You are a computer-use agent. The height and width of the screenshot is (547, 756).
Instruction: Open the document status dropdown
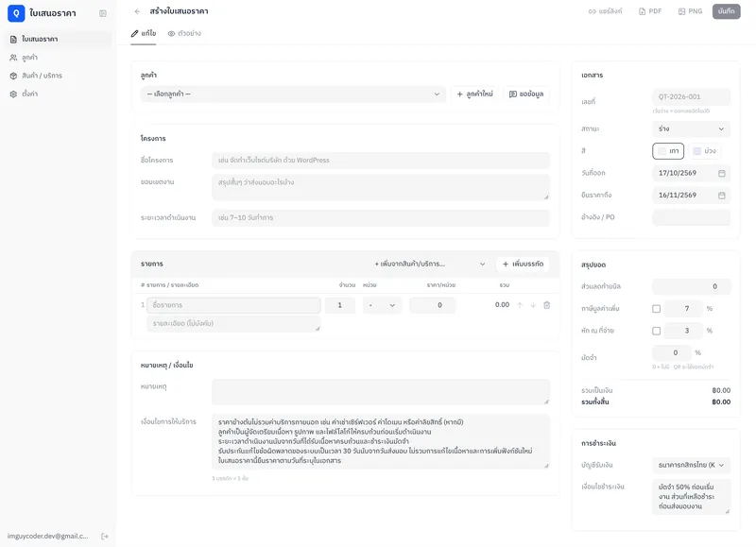pyautogui.click(x=692, y=128)
